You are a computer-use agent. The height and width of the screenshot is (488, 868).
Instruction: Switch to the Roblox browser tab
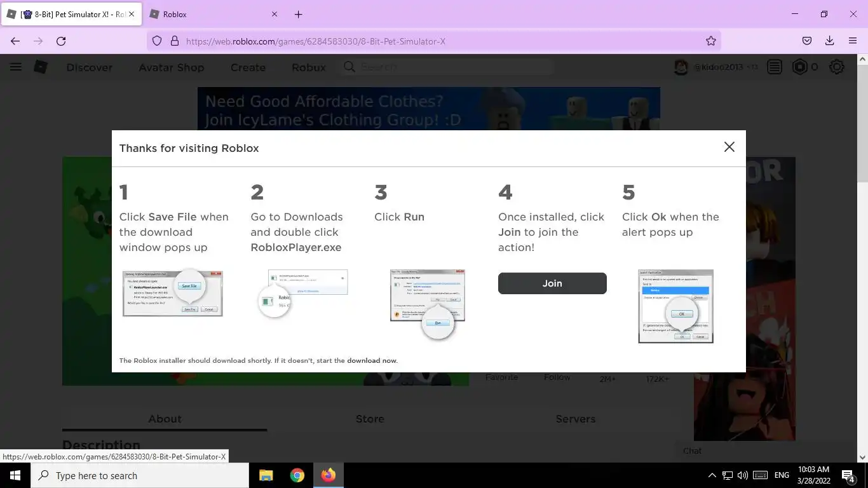pyautogui.click(x=214, y=14)
